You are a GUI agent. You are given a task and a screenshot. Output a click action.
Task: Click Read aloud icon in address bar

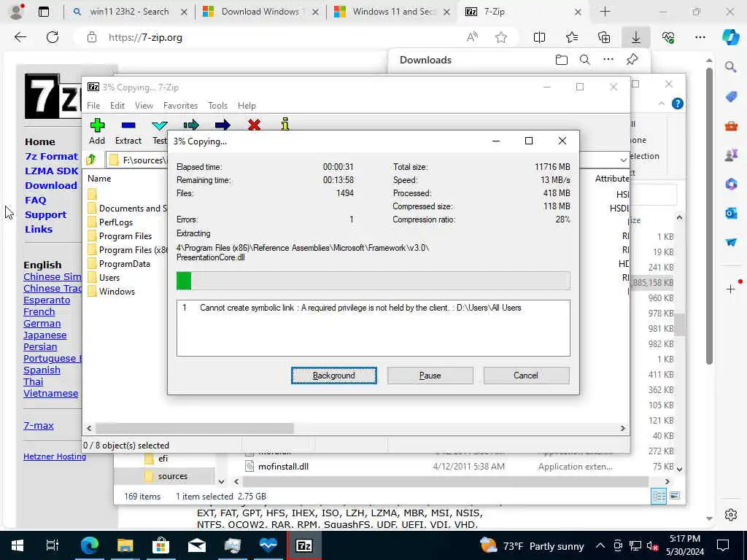pyautogui.click(x=472, y=37)
